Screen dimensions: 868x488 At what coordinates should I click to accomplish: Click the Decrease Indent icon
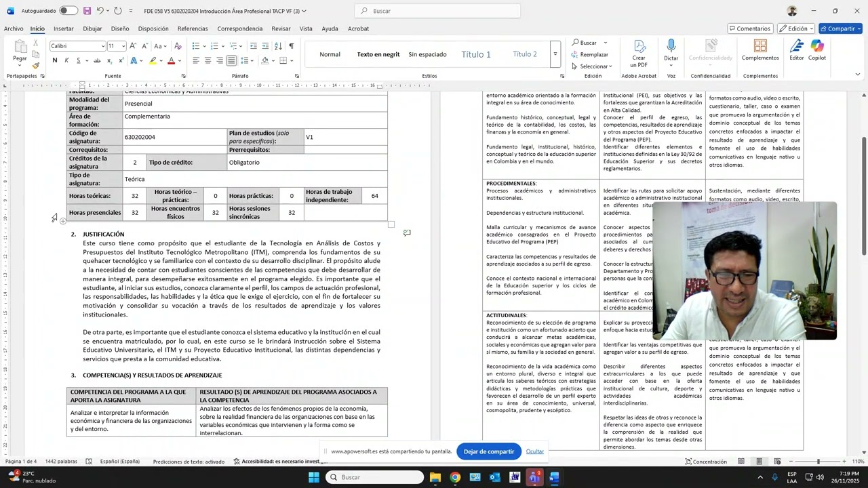[x=254, y=46]
